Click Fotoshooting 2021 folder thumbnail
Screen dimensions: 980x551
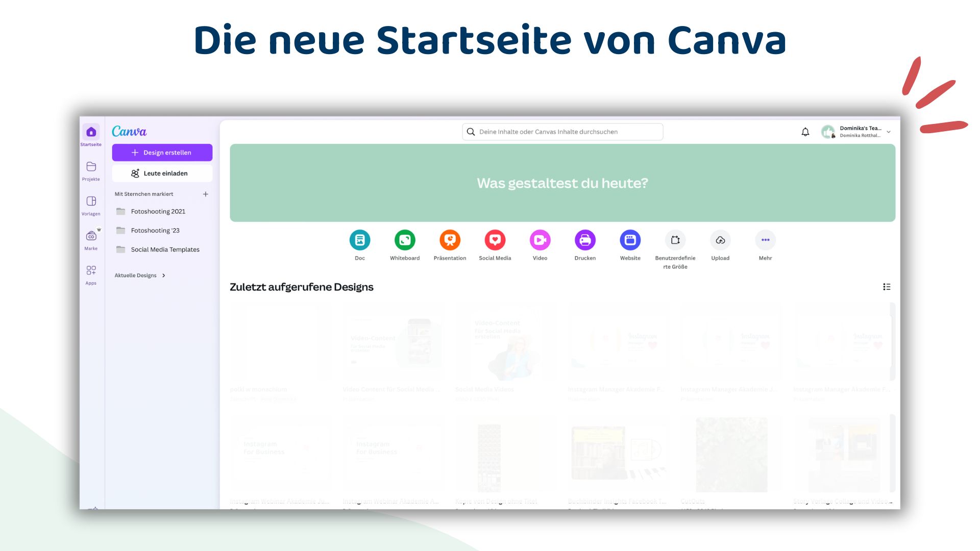pyautogui.click(x=120, y=211)
